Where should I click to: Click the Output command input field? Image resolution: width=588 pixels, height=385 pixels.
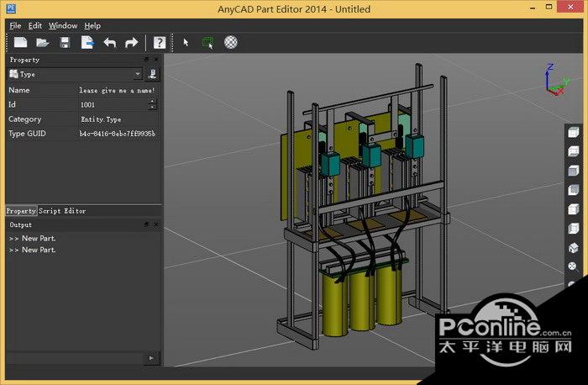tap(75, 358)
